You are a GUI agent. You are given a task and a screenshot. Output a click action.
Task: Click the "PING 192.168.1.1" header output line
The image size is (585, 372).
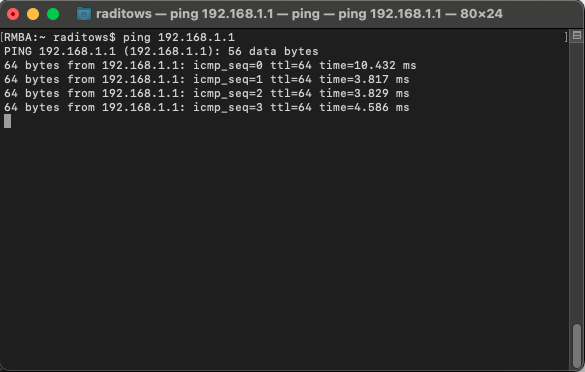coord(60,51)
